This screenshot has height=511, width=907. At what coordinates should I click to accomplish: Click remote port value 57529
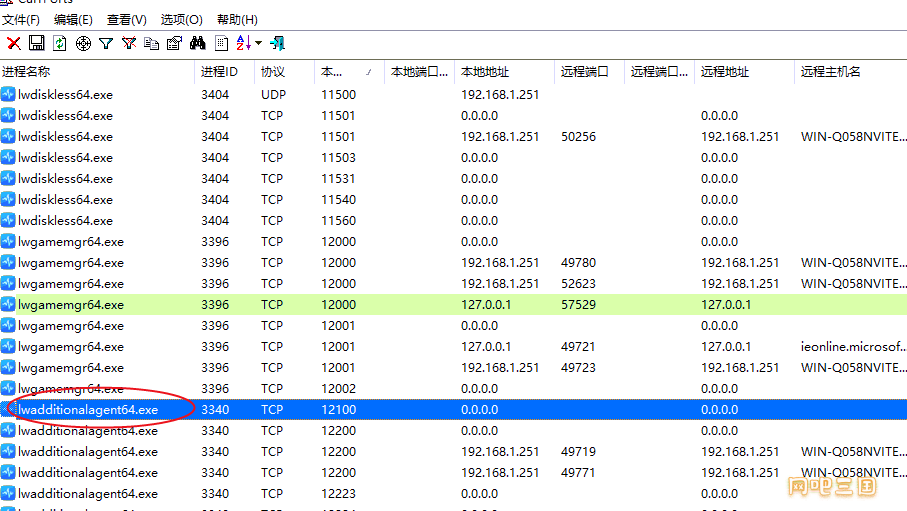(x=578, y=304)
